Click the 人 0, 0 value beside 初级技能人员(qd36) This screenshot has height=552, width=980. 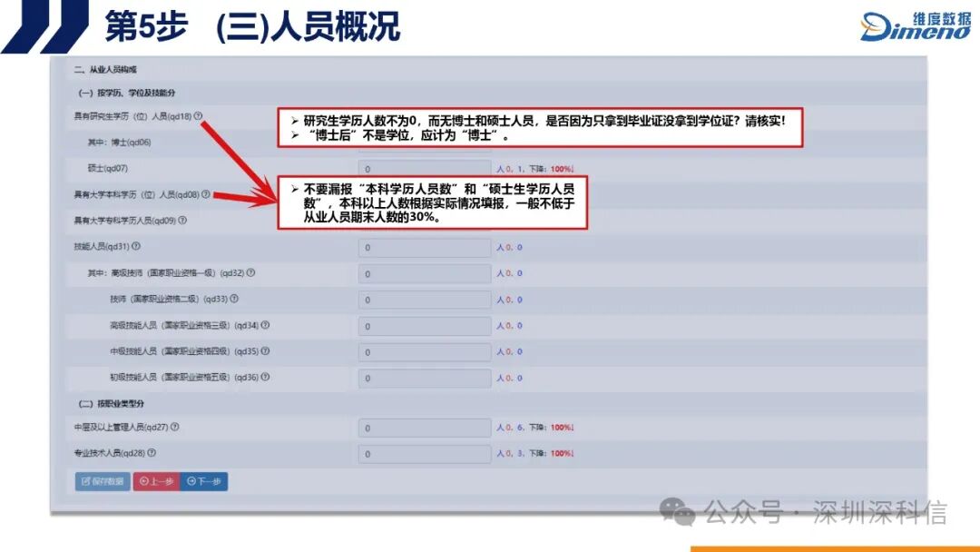(x=509, y=379)
